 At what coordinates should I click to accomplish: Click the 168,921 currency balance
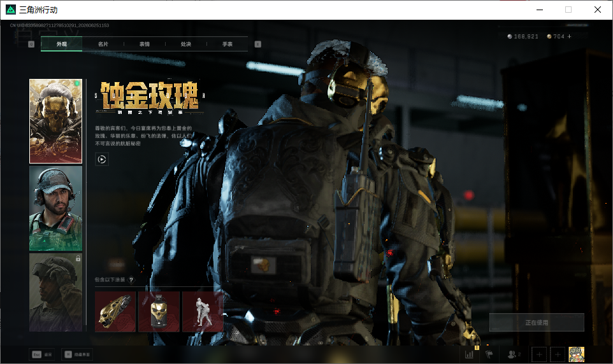coord(523,36)
